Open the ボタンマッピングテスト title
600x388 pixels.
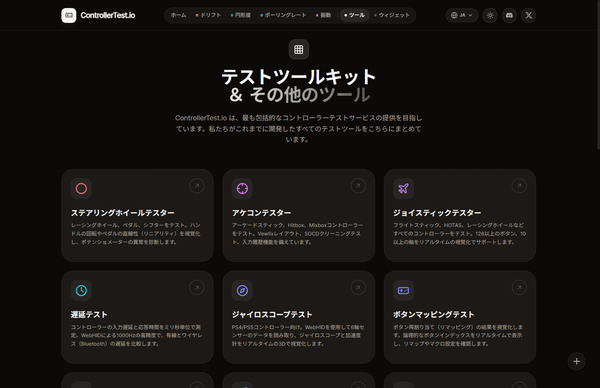[x=434, y=315]
